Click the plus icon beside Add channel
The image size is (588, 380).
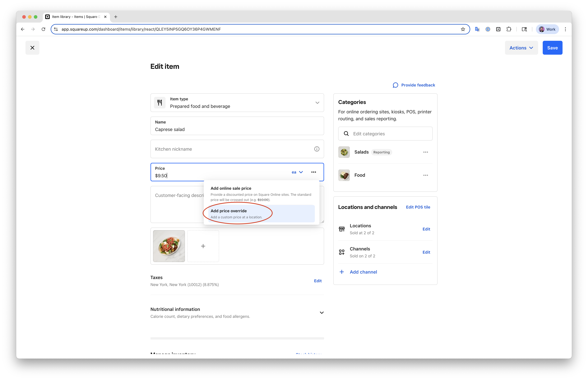342,272
